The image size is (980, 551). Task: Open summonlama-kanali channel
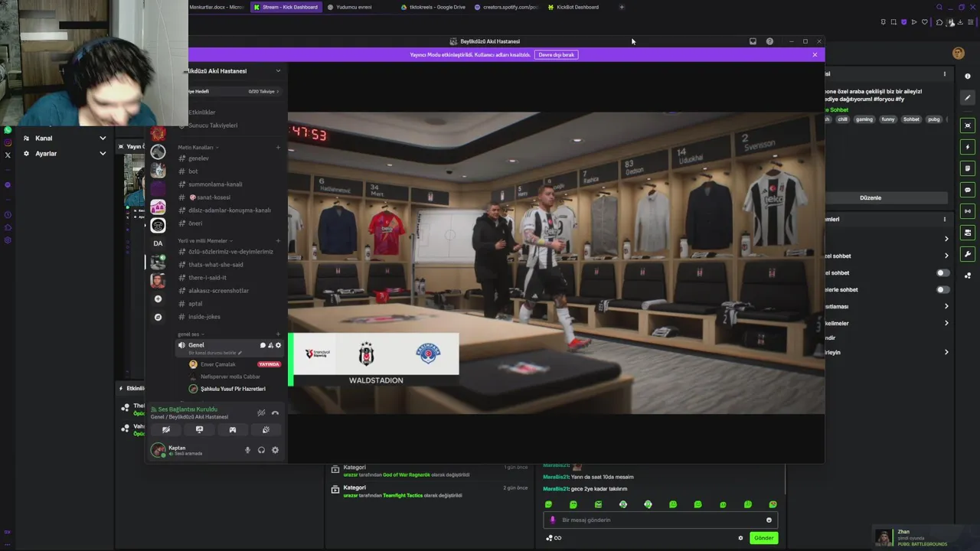215,184
